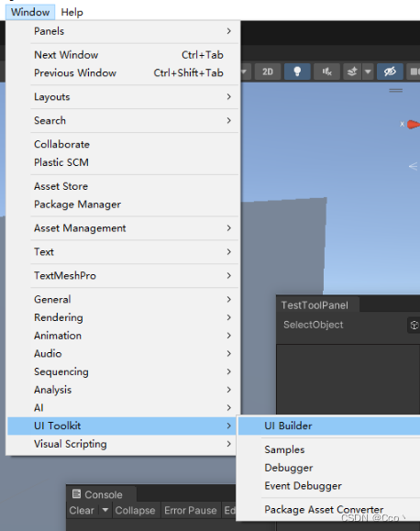Open Plastic SCM window
Screen dimensions: 420x531
click(124, 162)
